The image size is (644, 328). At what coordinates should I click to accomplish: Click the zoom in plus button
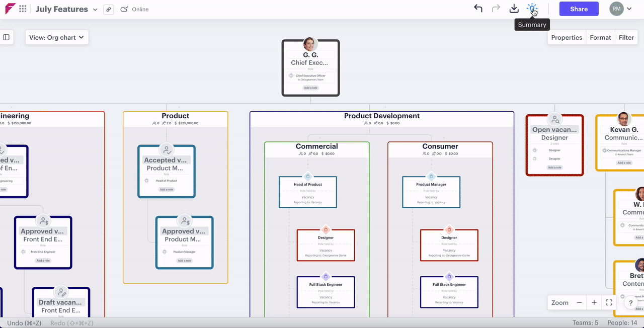594,302
